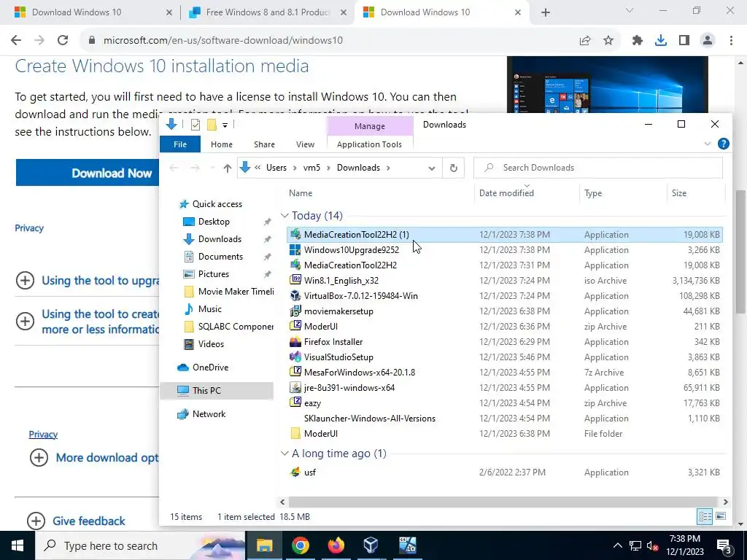
Task: Select Firefox Installer file
Action: click(x=505, y=342)
